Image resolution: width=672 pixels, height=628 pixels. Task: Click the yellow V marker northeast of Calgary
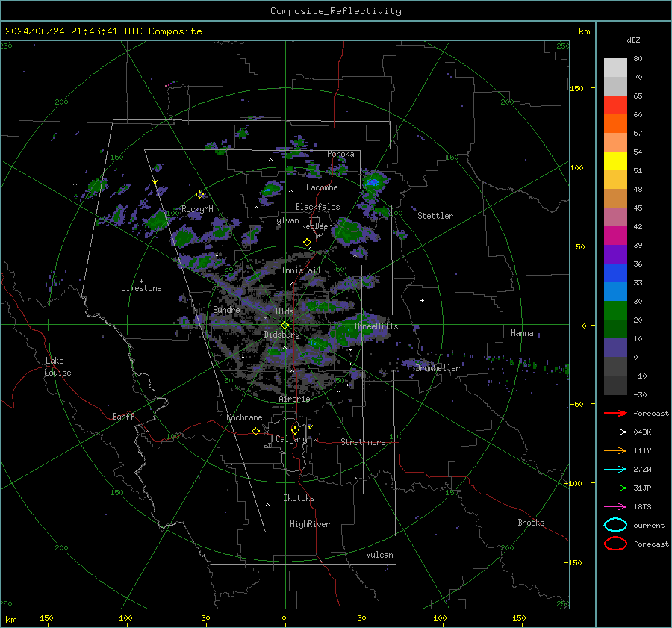point(311,427)
